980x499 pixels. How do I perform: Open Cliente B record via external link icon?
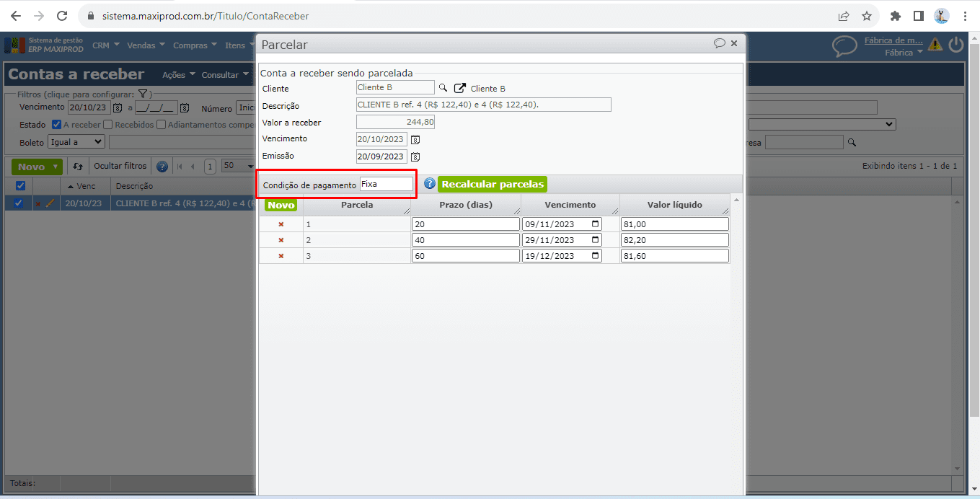pos(460,88)
